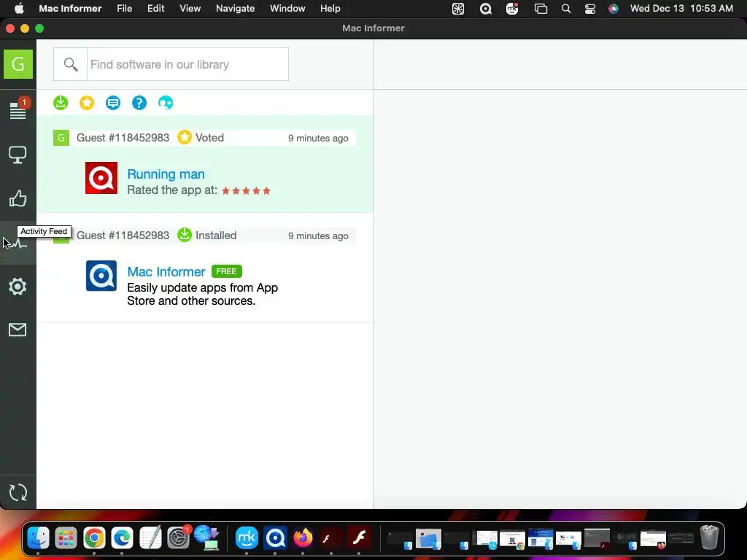The width and height of the screenshot is (747, 560).
Task: Click "9 minutes ago" on the Installed entry
Action: tap(318, 236)
